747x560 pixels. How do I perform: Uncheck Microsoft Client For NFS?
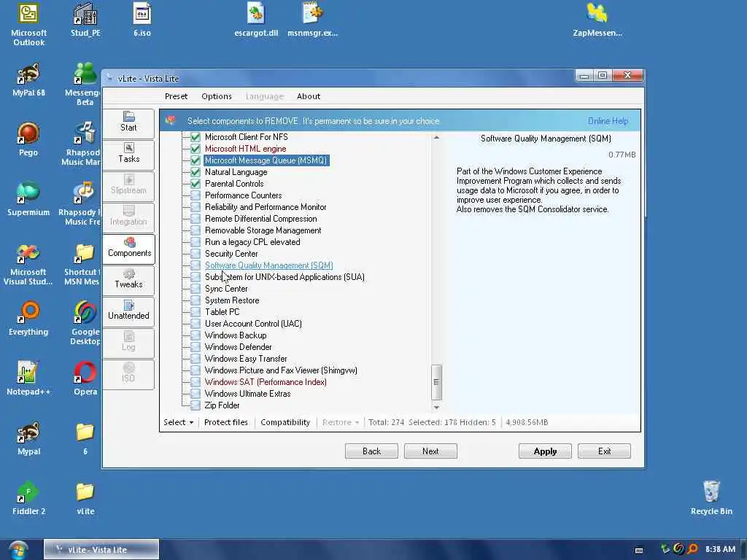[x=196, y=137]
